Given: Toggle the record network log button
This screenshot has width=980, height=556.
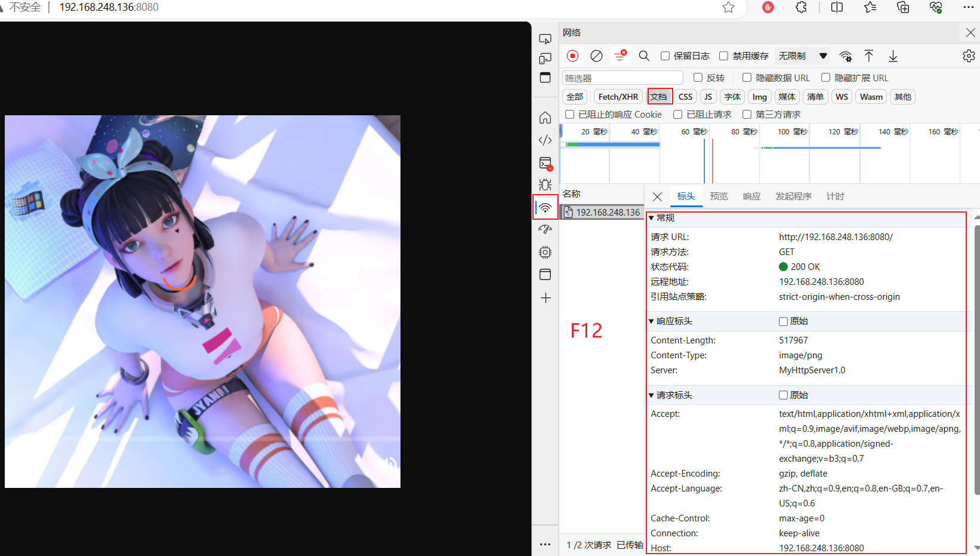Looking at the screenshot, I should click(572, 56).
